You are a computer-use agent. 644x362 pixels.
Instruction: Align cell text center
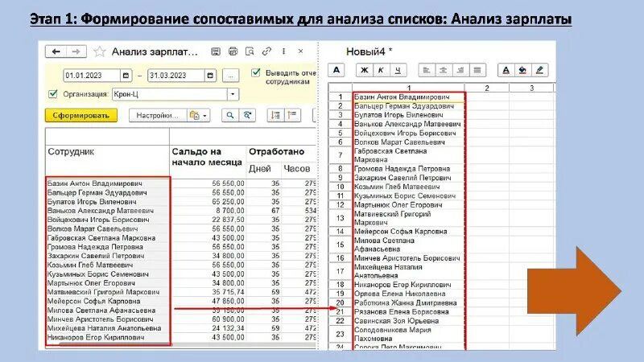444,70
